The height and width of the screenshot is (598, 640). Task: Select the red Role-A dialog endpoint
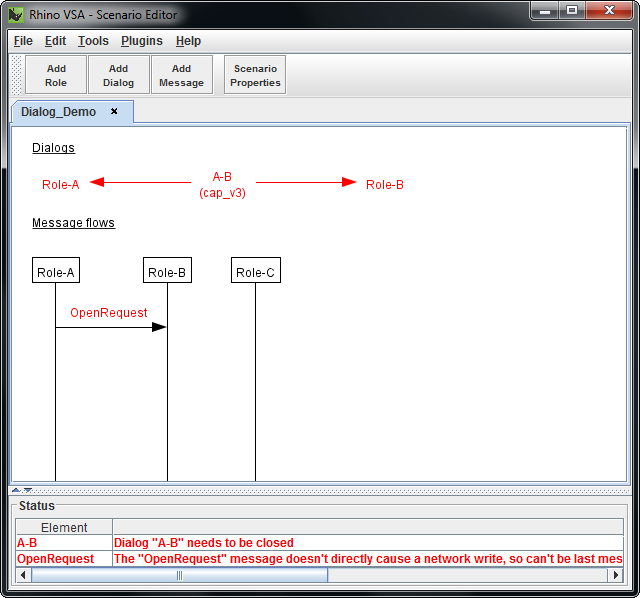tap(60, 185)
